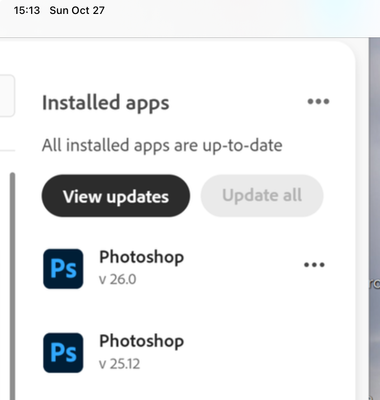Click the greyed-out Update all button
Screen dimensions: 380x400
262,196
